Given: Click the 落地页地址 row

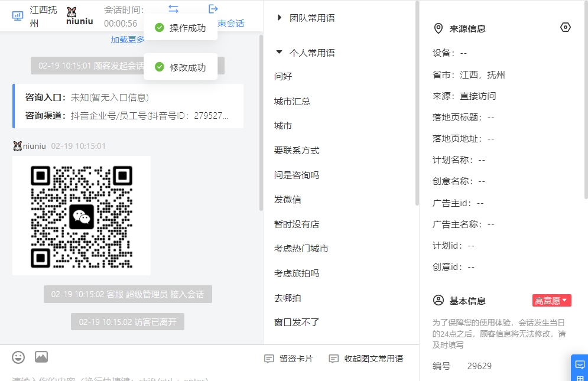Looking at the screenshot, I should pos(463,139).
